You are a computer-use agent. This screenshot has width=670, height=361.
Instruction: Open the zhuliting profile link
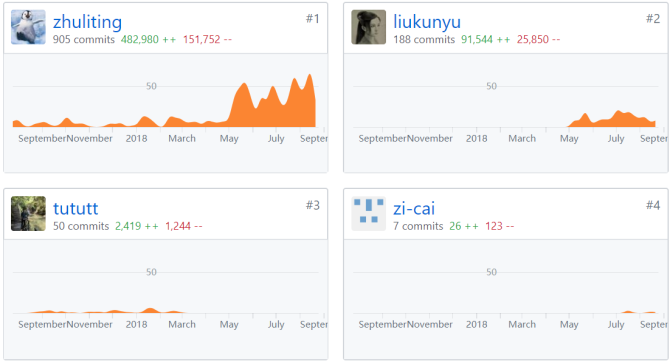click(x=87, y=22)
